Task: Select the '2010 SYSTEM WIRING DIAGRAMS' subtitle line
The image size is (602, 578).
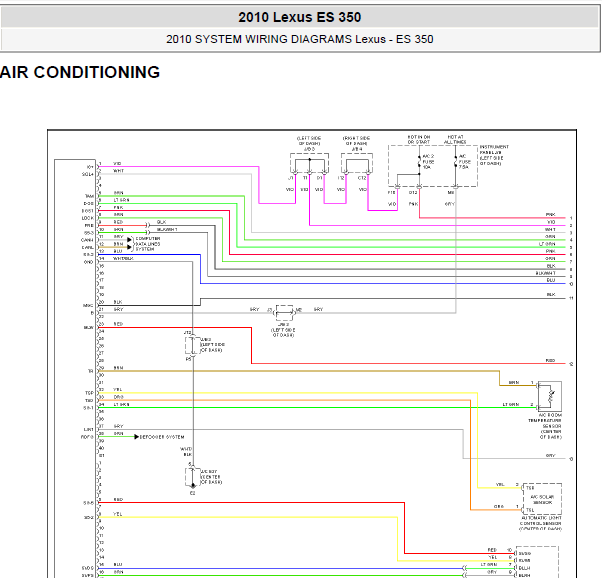Action: [299, 39]
